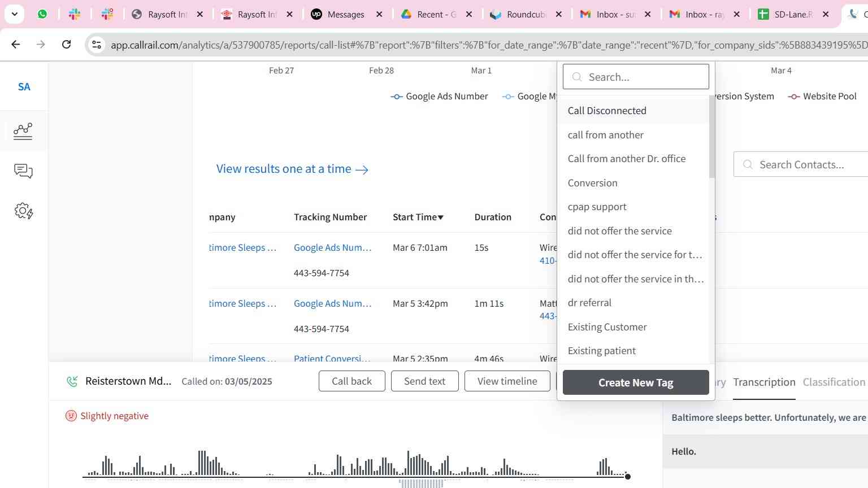Open Patient Conversion link for Mar 5 2:35pm call
This screenshot has height=488, width=868.
pyautogui.click(x=332, y=358)
